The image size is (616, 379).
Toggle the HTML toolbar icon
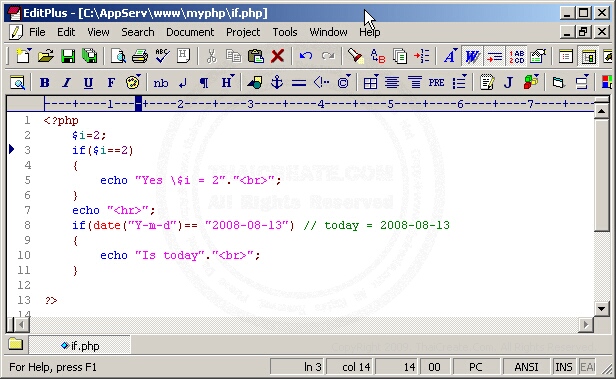point(183,56)
